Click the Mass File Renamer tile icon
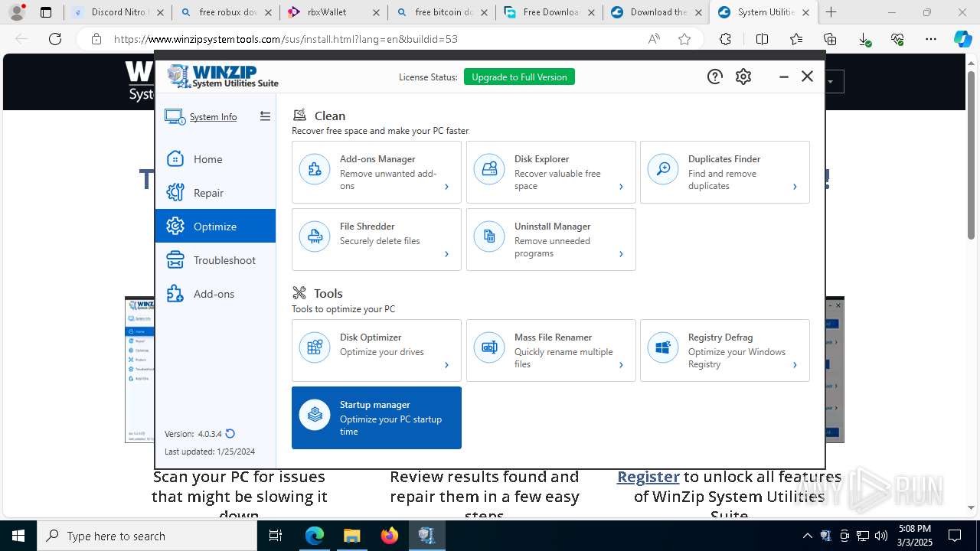This screenshot has width=980, height=551. 489,348
